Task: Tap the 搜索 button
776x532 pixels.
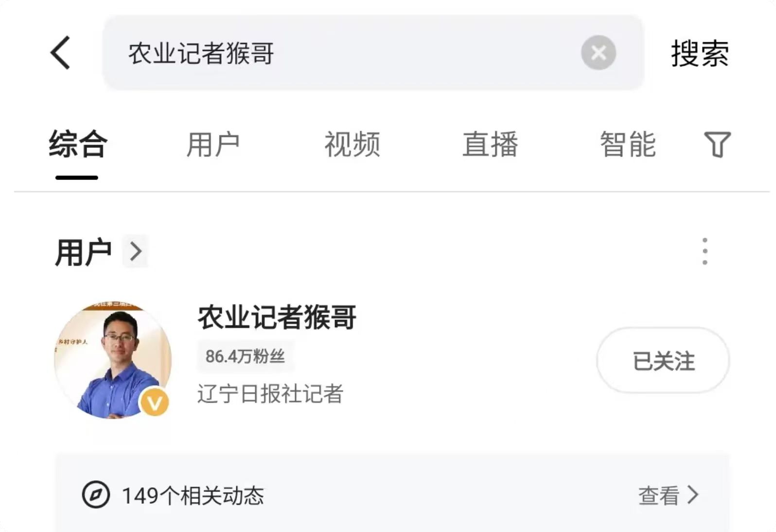Action: point(700,53)
